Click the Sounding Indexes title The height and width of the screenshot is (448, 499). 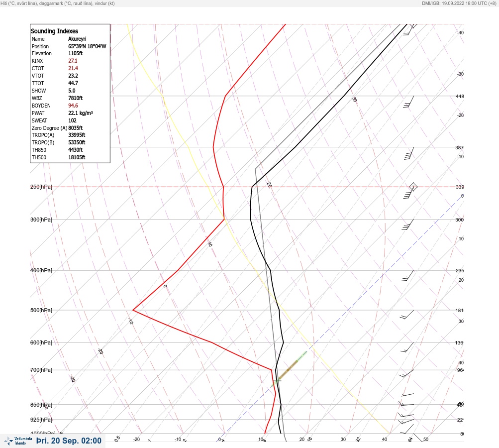[x=54, y=31]
